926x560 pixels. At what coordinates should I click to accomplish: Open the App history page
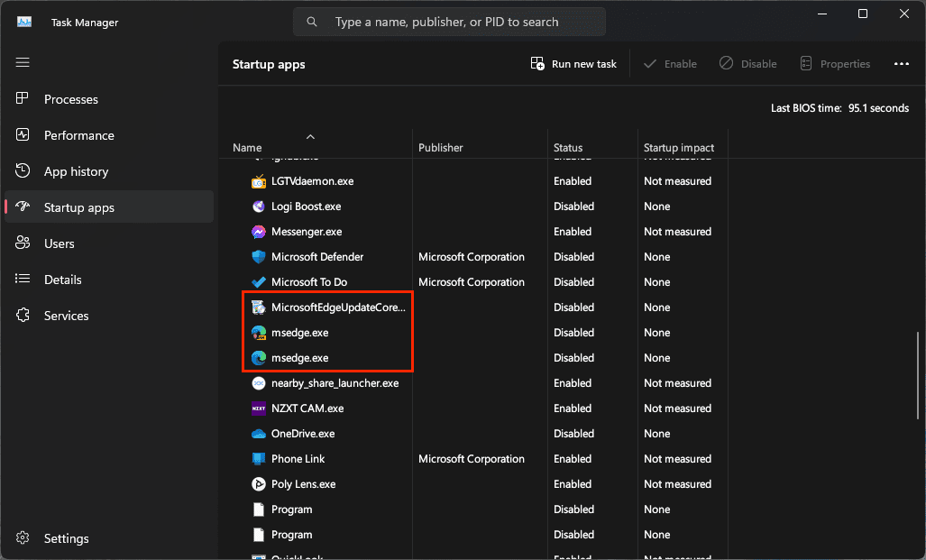109,171
